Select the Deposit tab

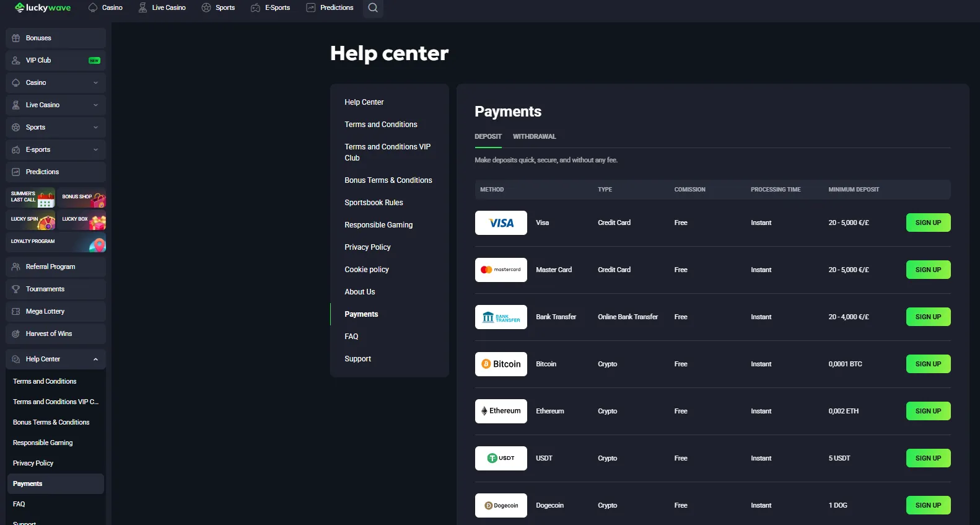(488, 136)
